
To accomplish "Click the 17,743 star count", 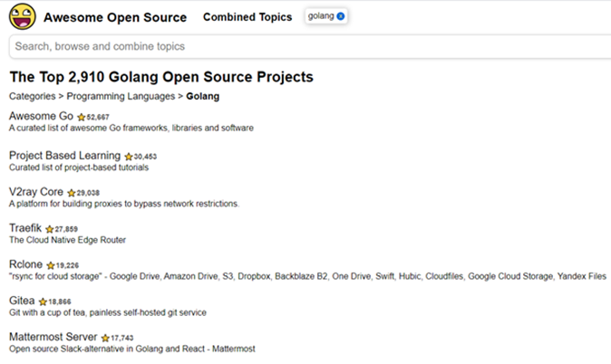I will pos(122,338).
